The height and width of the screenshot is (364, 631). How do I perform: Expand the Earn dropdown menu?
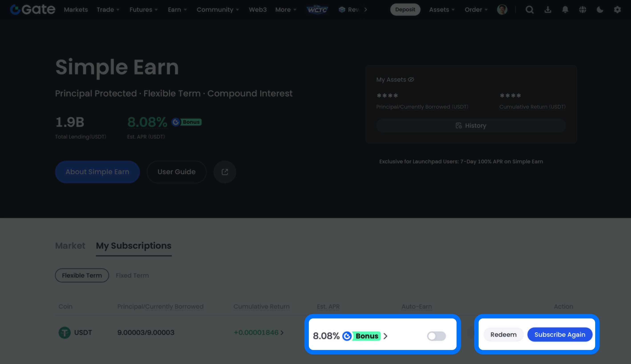click(x=177, y=10)
